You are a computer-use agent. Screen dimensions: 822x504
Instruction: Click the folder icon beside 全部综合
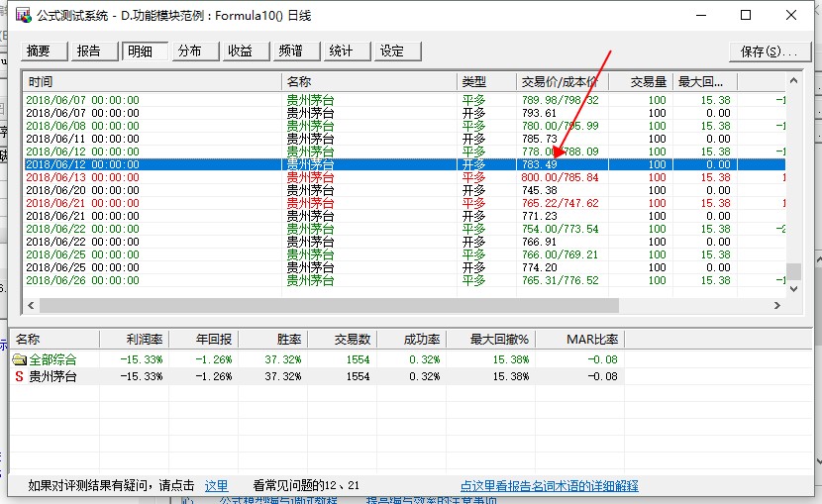(19, 359)
